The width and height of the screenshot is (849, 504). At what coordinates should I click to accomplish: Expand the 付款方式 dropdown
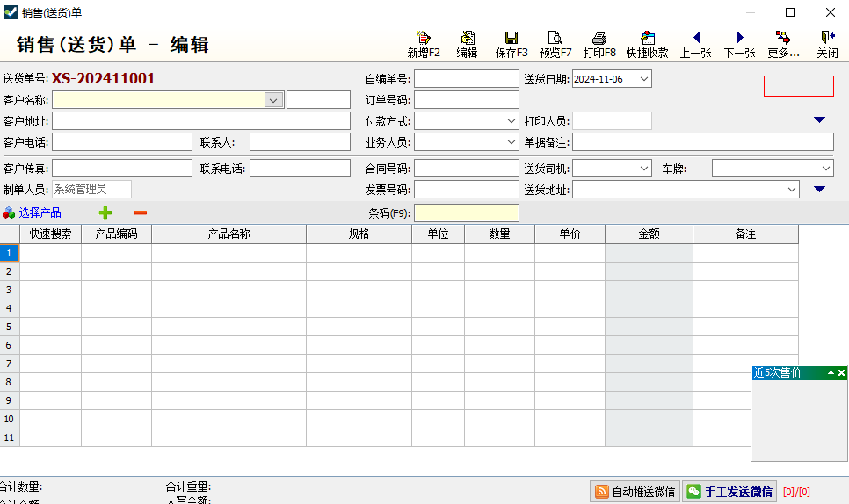click(x=512, y=121)
